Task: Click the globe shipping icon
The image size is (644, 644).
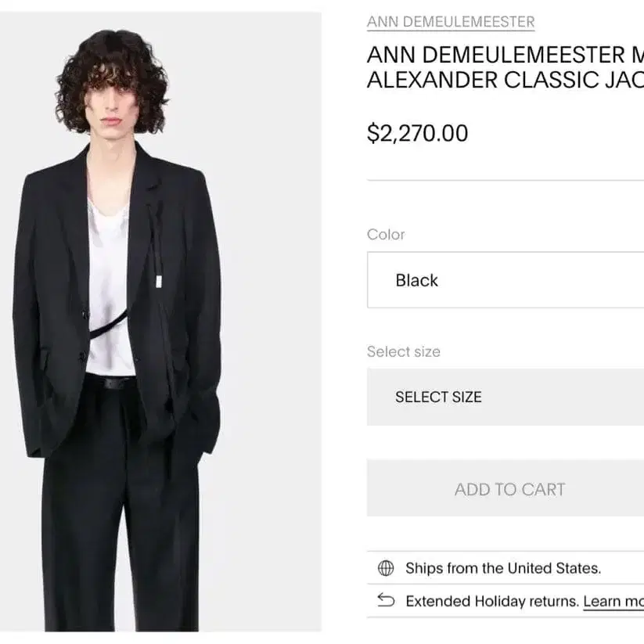Action: point(386,568)
